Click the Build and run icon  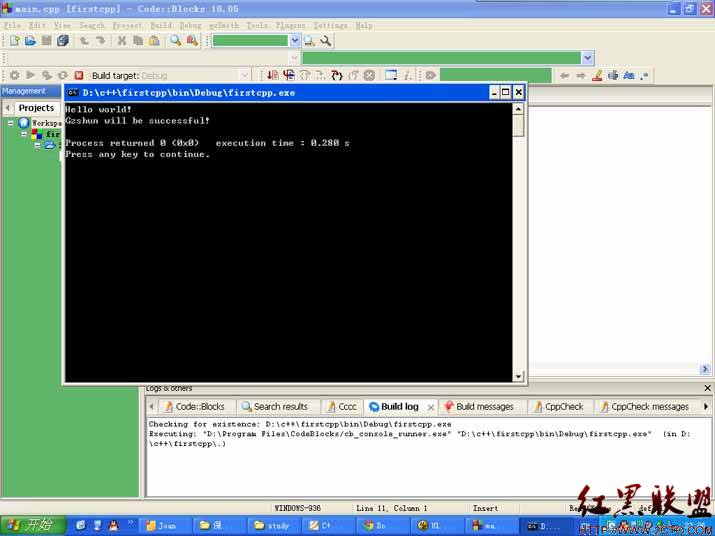47,75
